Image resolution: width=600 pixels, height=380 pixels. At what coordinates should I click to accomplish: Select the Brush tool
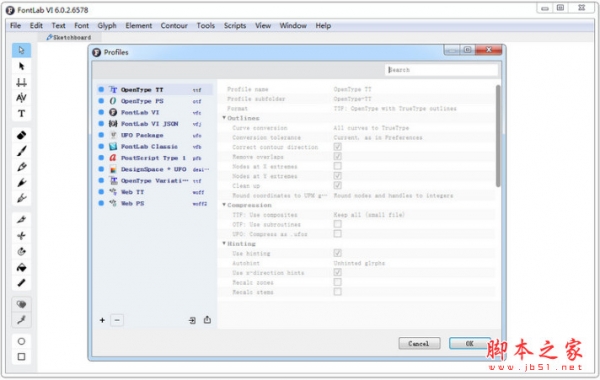coord(21,151)
